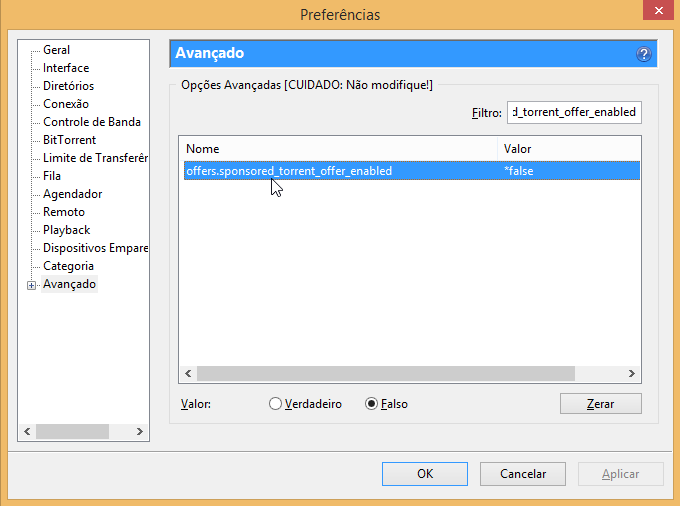The height and width of the screenshot is (506, 680).
Task: Sort by the Valor column header
Action: (x=569, y=149)
